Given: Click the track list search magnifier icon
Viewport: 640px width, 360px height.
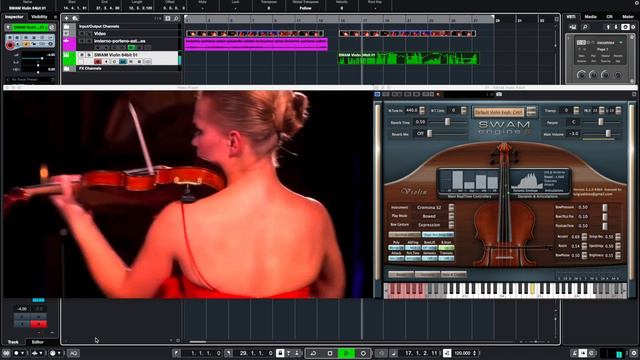Looking at the screenshot, I should 176,18.
